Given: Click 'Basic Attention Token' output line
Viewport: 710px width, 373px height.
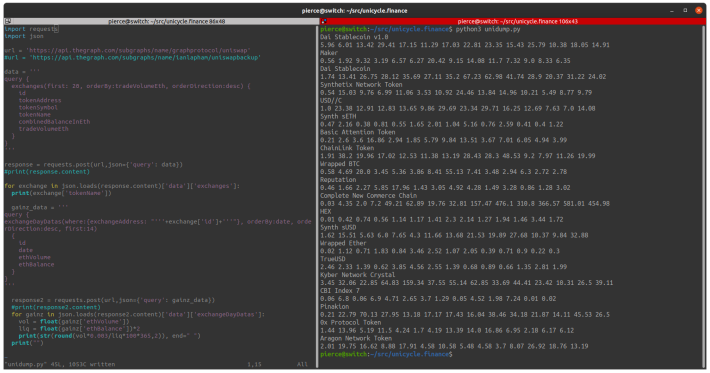Looking at the screenshot, I should 358,132.
